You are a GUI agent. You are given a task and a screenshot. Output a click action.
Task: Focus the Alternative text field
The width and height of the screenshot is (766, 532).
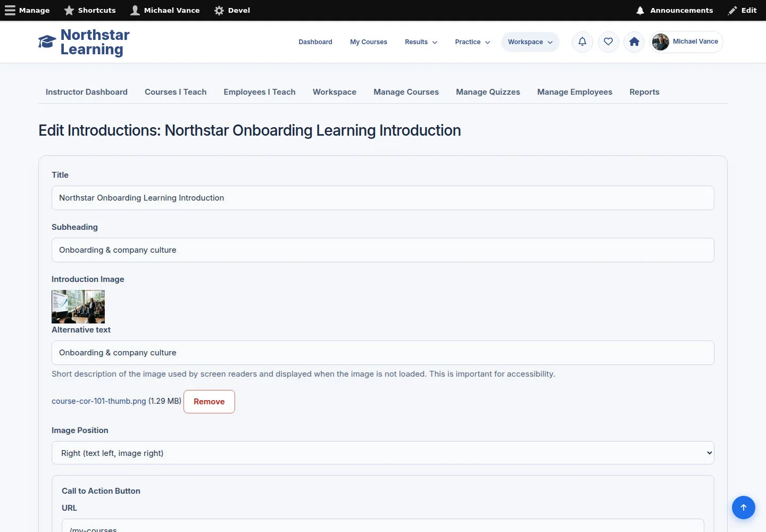(383, 353)
